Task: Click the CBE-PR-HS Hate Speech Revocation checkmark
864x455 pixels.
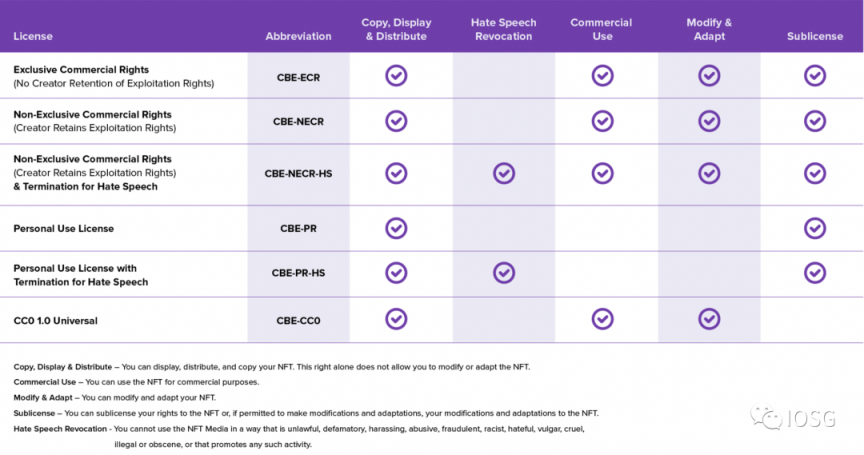Action: tap(503, 273)
